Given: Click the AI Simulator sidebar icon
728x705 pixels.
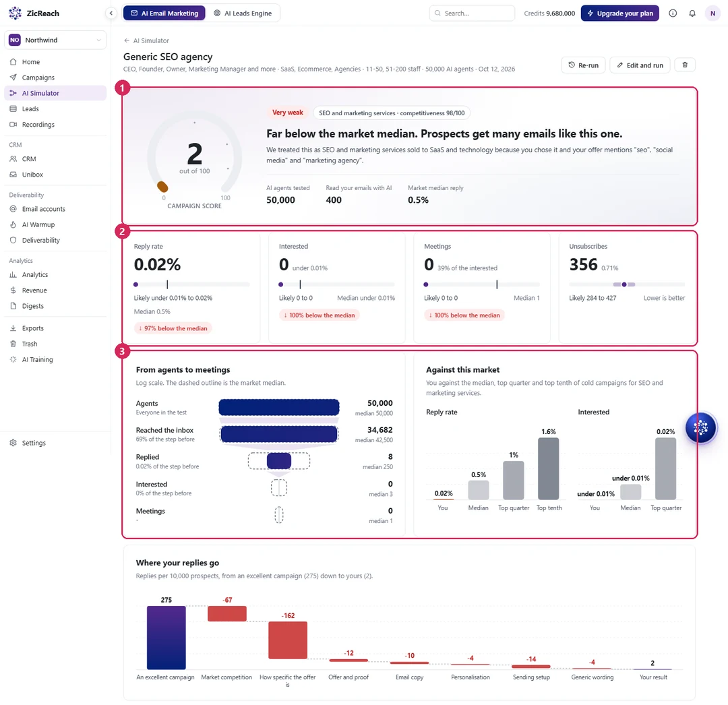Looking at the screenshot, I should 13,93.
